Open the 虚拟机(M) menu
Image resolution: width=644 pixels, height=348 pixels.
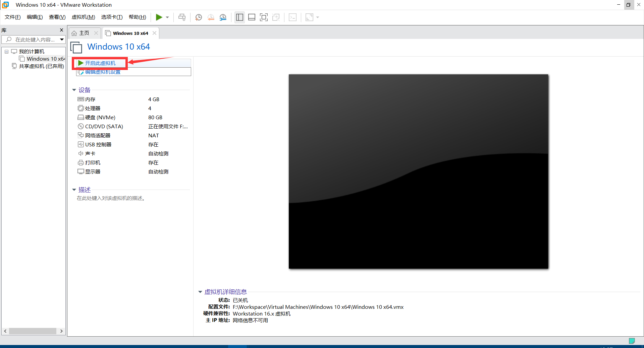pyautogui.click(x=84, y=17)
